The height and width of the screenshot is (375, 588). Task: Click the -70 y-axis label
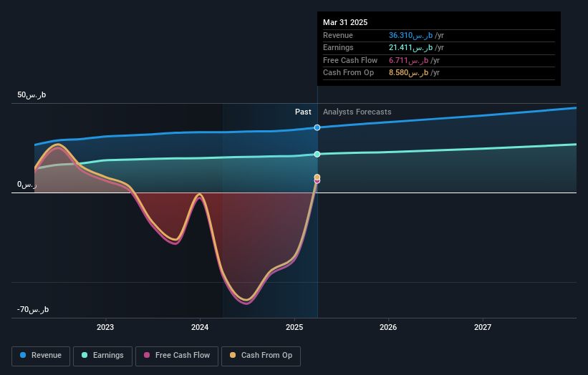[33, 309]
